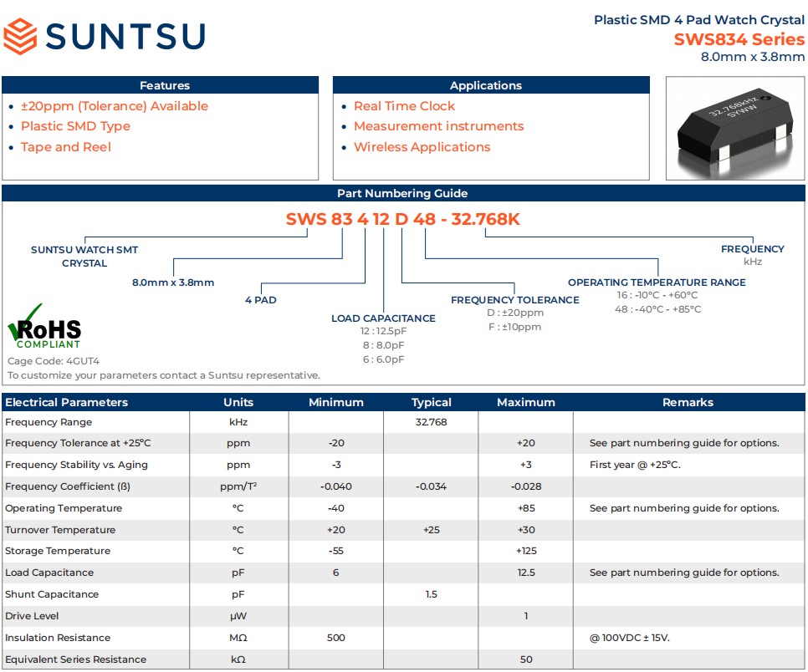Select the 'Frequency Range' table row label
Image resolution: width=808 pixels, height=672 pixels.
point(49,422)
